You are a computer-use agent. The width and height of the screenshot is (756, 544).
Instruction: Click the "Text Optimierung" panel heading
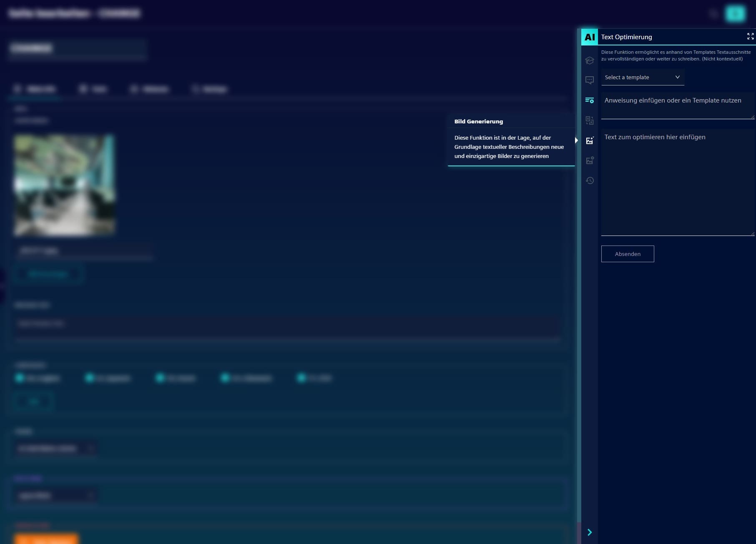(626, 37)
